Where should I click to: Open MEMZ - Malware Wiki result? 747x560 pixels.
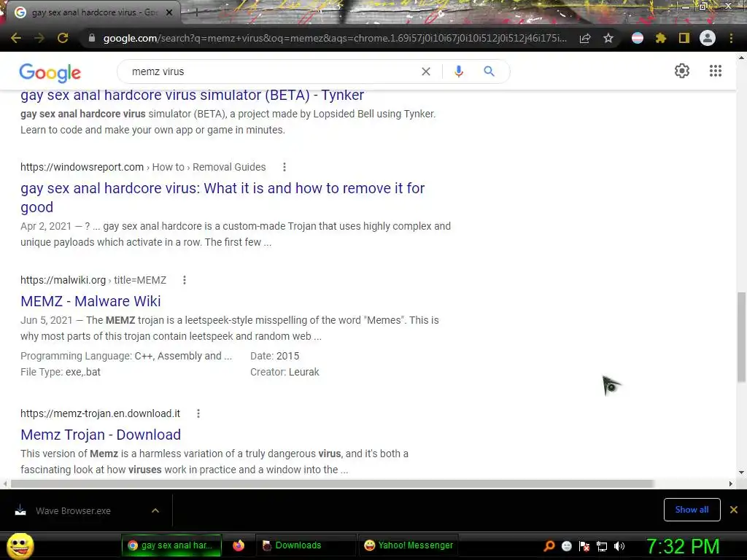point(90,301)
